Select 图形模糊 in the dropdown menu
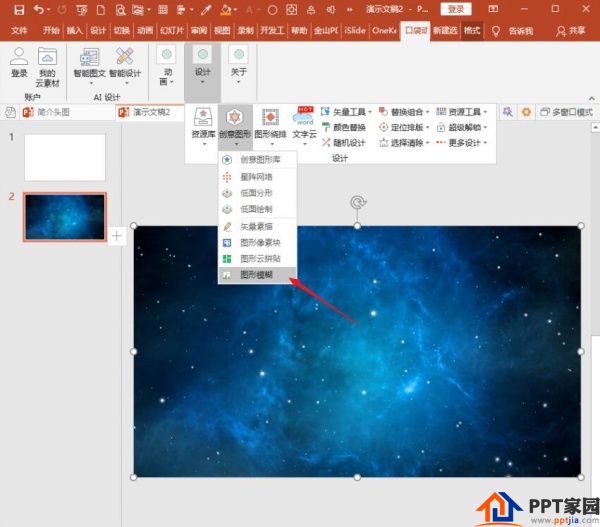Screen dimensions: 600x527 pos(257,274)
